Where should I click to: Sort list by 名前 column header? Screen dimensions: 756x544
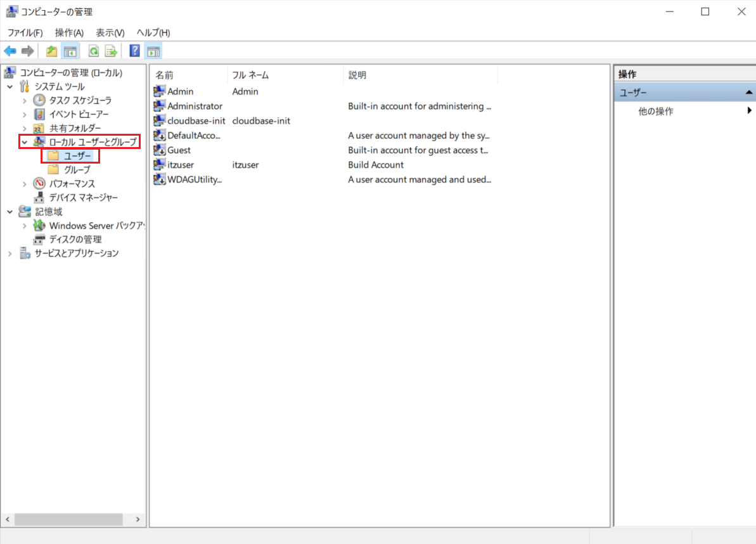coord(189,75)
